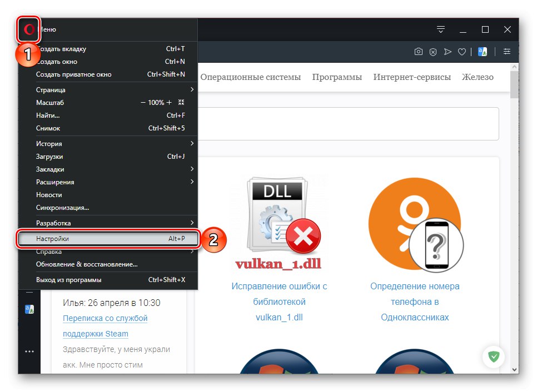Select Обновление & восстановление...
Image resolution: width=537 pixels, height=392 pixels.
click(108, 264)
